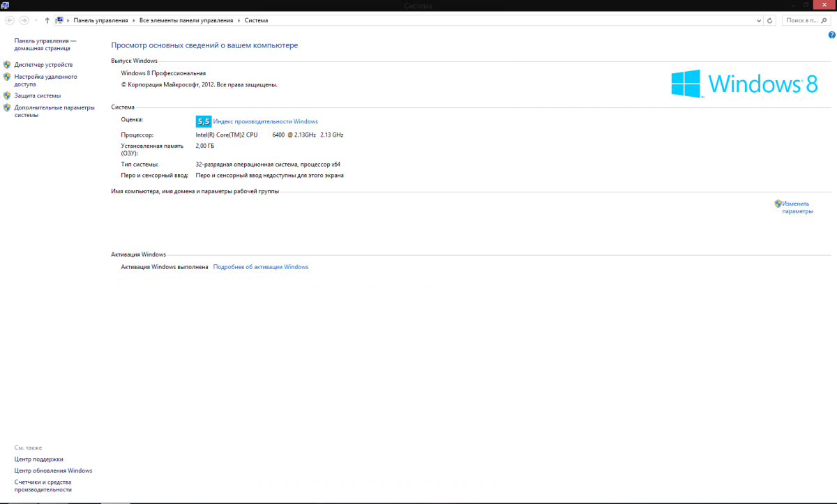Restore down the Система window
Screen dimensions: 837x504
point(806,6)
